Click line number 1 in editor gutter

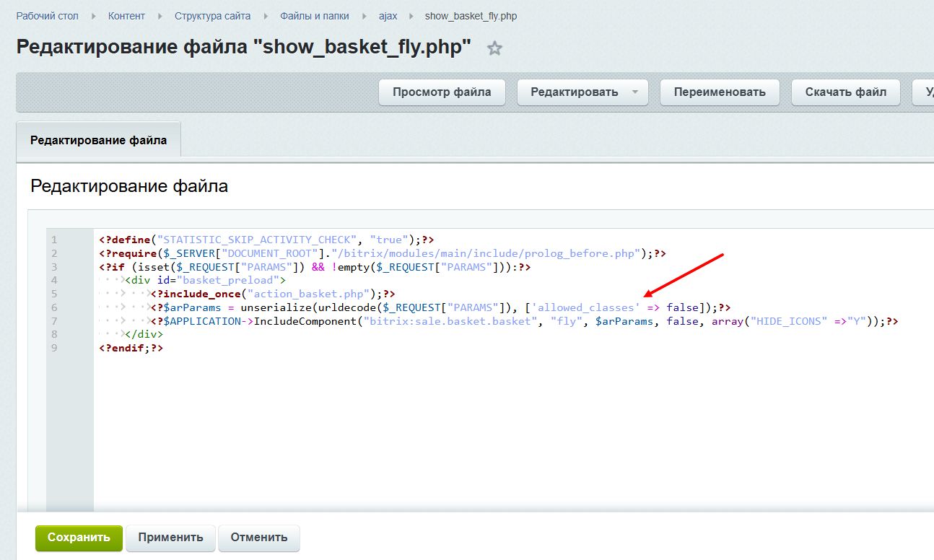tap(54, 240)
